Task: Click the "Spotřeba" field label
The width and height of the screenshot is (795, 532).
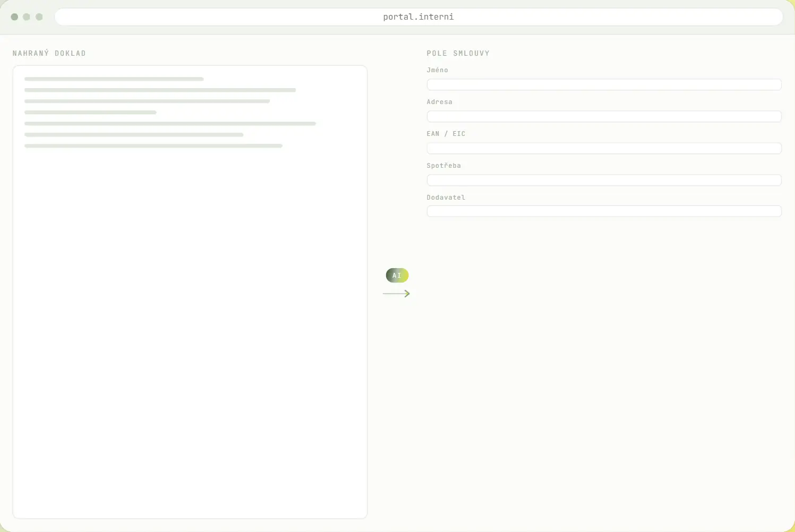Action: [x=444, y=166]
